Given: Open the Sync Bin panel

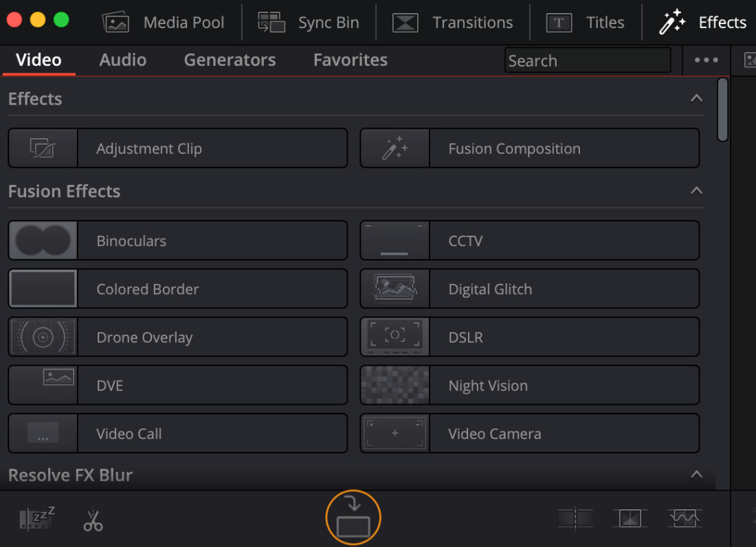Looking at the screenshot, I should [x=309, y=22].
